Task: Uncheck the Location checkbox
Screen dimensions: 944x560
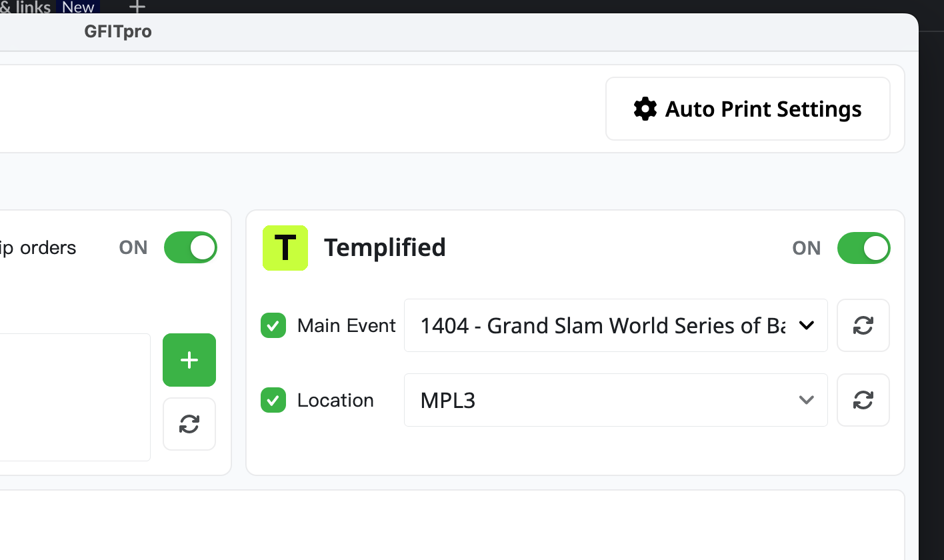Action: click(273, 400)
